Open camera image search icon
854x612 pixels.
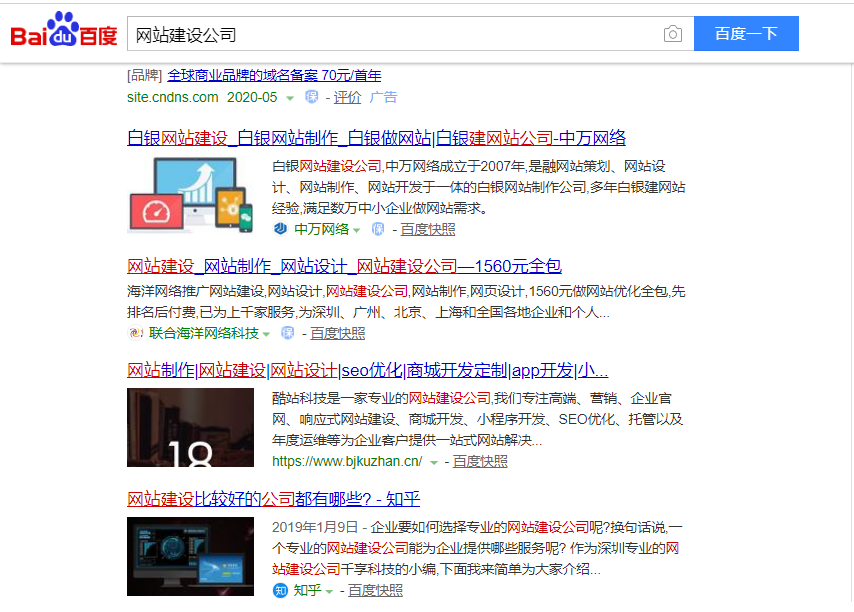pos(673,34)
